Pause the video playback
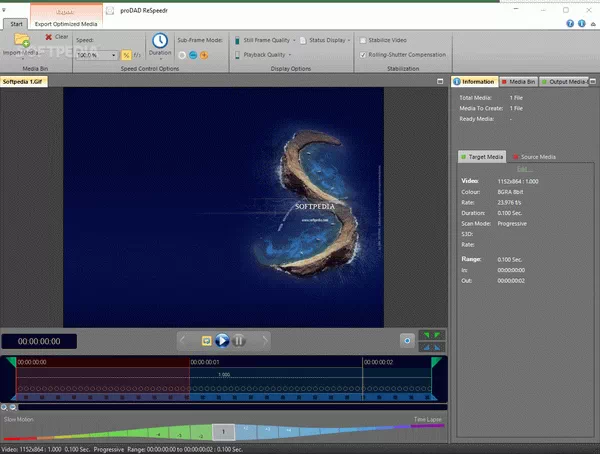Screen dimensions: 600x454 pyautogui.click(x=239, y=340)
